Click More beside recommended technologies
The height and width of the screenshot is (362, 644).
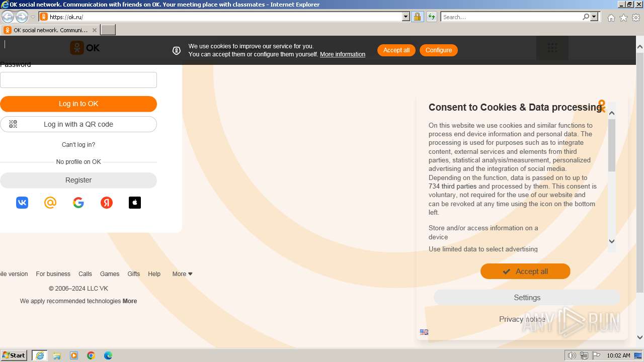click(130, 301)
